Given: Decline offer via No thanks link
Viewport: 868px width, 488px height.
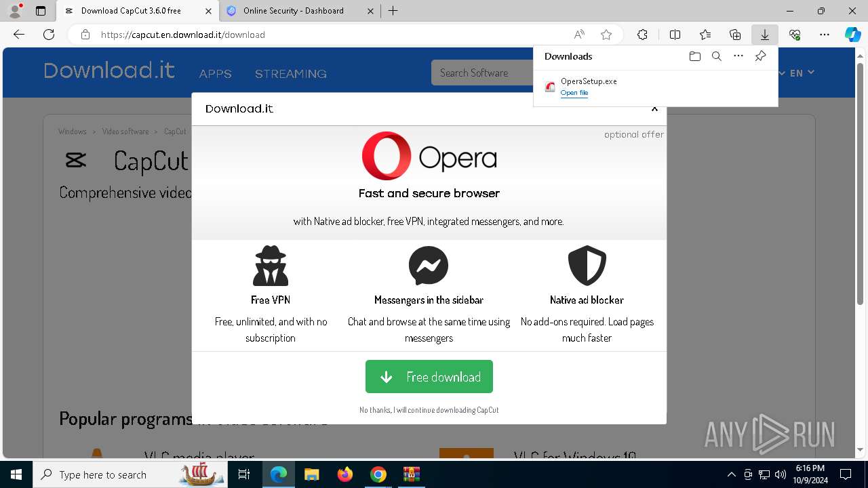Looking at the screenshot, I should click(x=429, y=410).
